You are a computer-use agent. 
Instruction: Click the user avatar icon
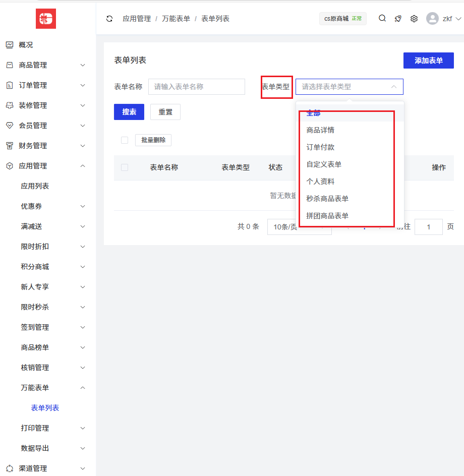point(432,19)
